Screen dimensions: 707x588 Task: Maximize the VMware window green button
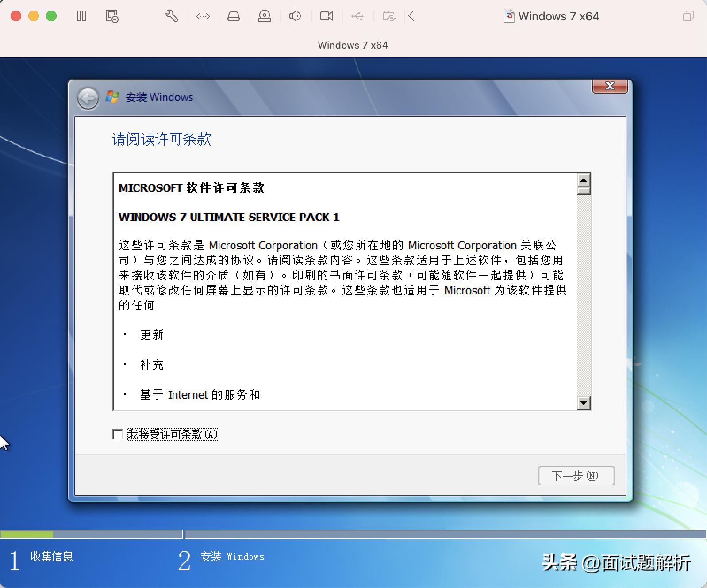click(51, 16)
